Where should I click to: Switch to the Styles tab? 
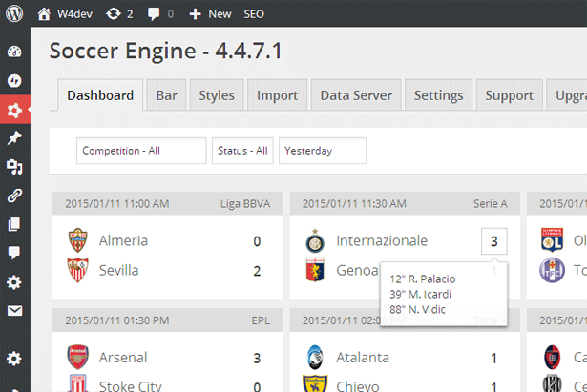217,95
